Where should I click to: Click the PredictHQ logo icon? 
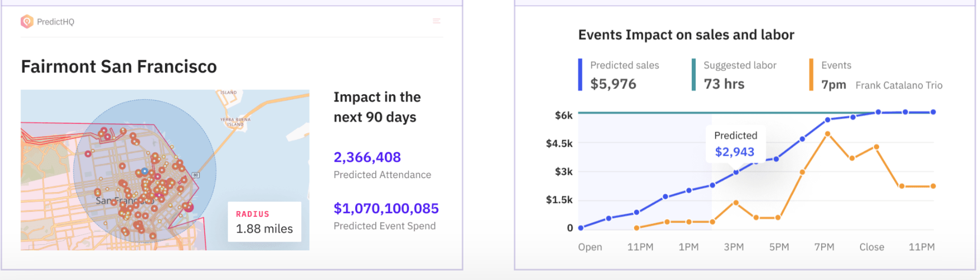coord(27,22)
